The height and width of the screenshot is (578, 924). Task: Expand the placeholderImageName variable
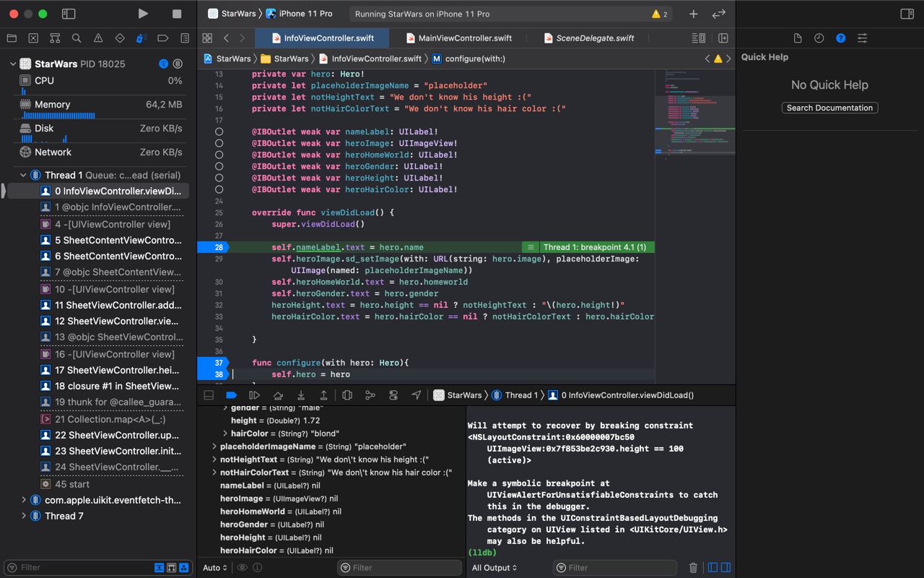tap(214, 447)
